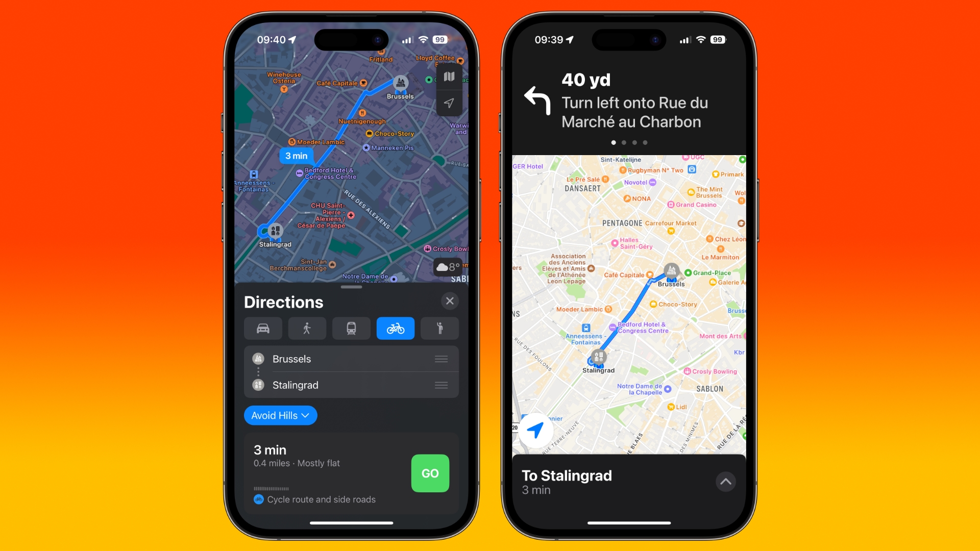Screen dimensions: 980x551
Task: Tap GO to start cycling navigation
Action: tap(430, 473)
